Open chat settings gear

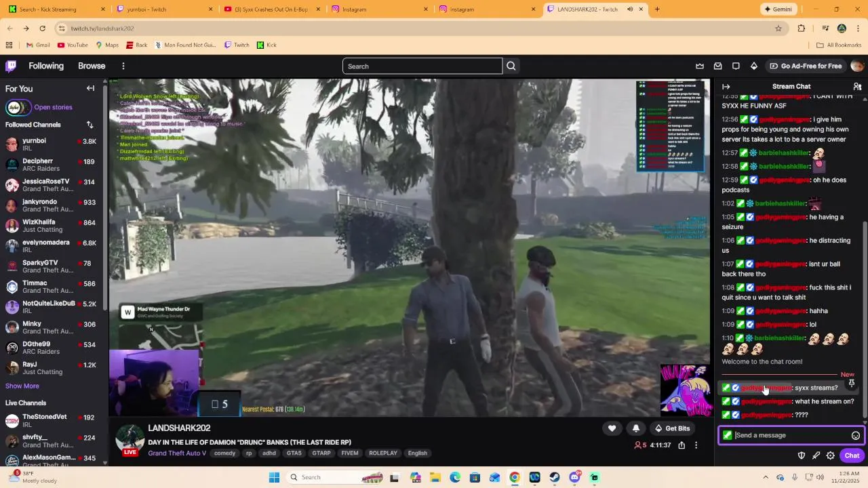click(830, 455)
